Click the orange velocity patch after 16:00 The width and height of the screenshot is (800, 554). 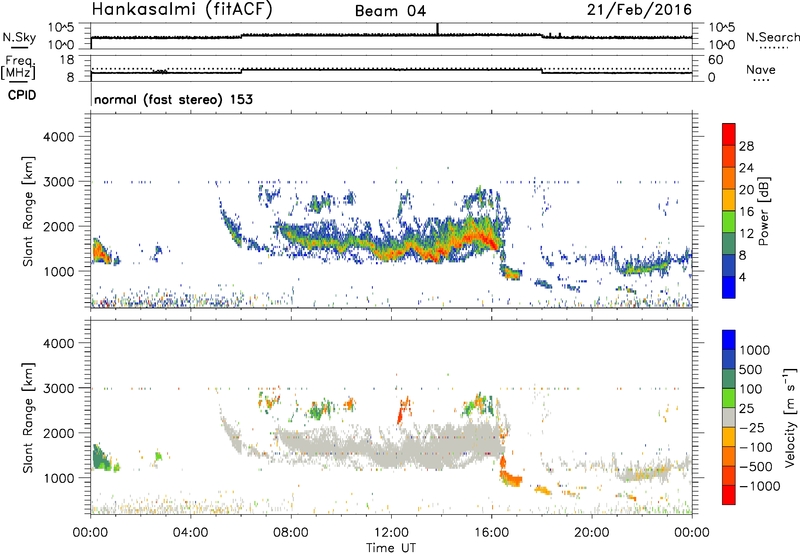511,480
